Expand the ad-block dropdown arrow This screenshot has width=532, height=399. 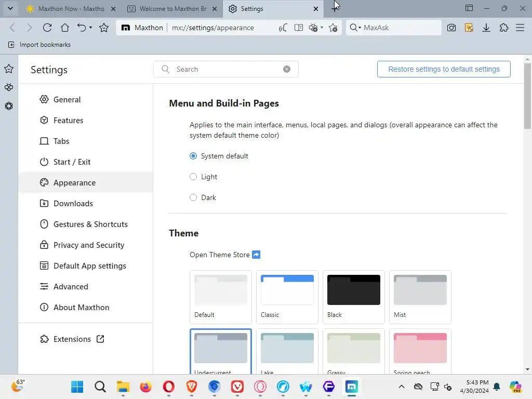click(322, 28)
